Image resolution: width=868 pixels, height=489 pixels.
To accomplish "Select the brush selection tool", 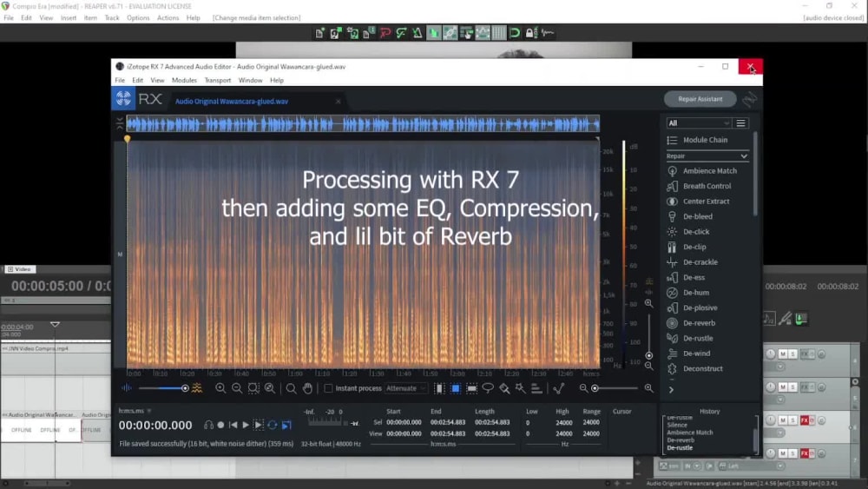I will pos(504,388).
